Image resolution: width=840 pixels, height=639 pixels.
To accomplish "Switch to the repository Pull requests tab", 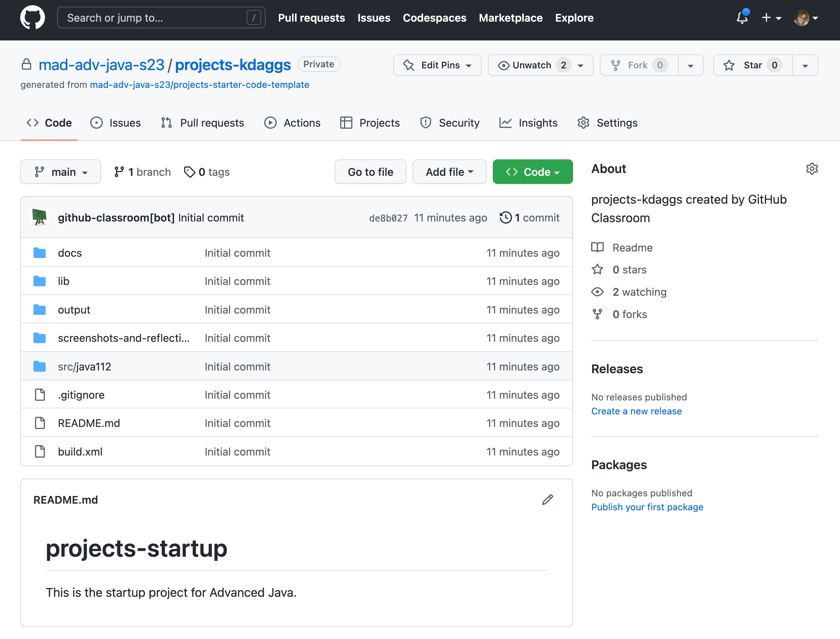I will pyautogui.click(x=202, y=123).
